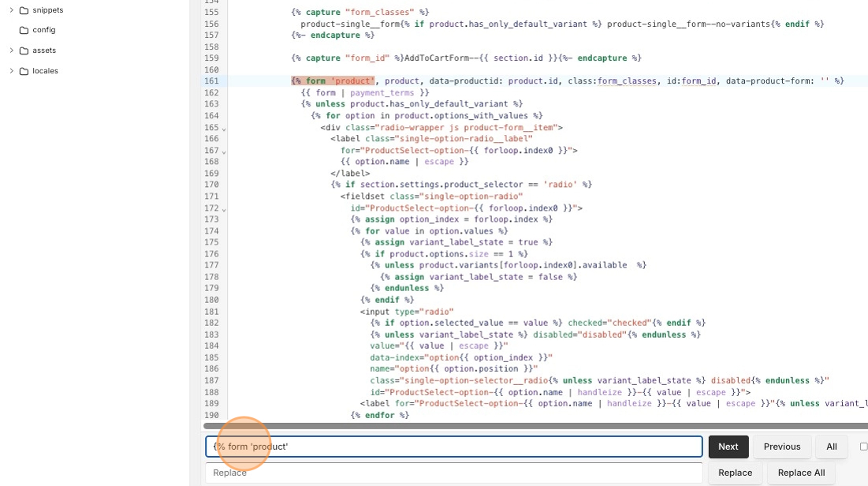Viewport: 868px width, 486px height.
Task: Fold the fieldset block at line 172
Action: pyautogui.click(x=224, y=209)
